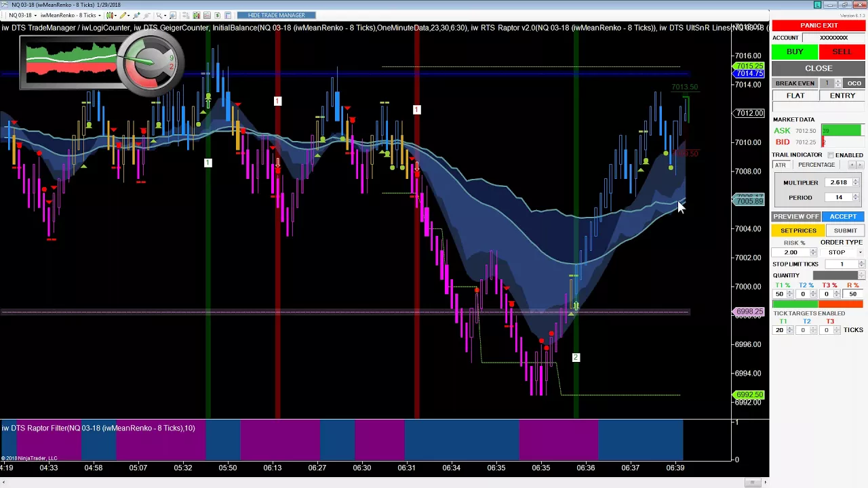The width and height of the screenshot is (868, 488).
Task: Adjust the QUANTITY spinner arrows
Action: click(861, 275)
